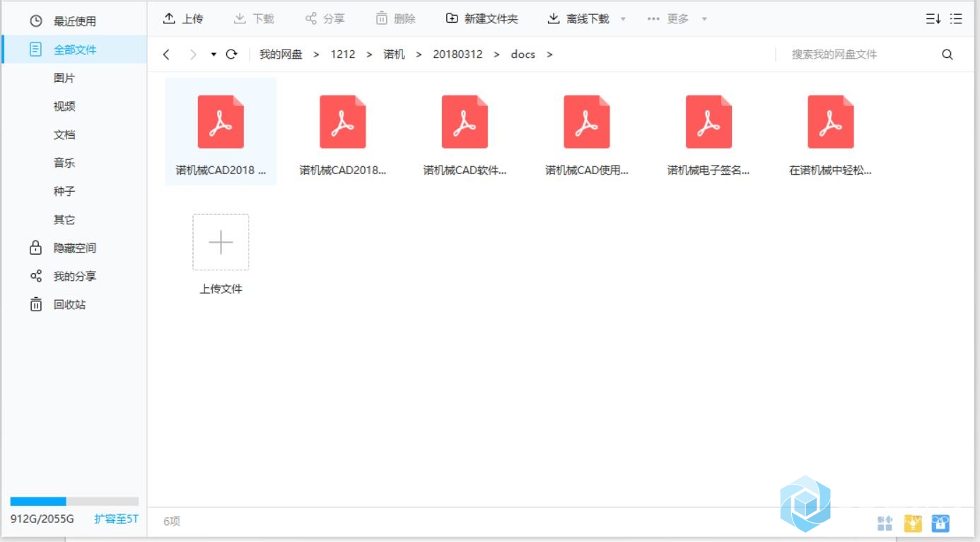Click the 6项 item count text
This screenshot has height=542, width=980.
[172, 521]
